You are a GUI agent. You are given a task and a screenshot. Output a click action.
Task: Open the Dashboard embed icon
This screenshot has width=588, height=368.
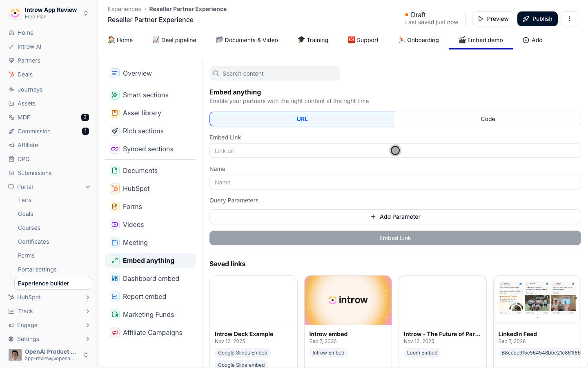click(115, 278)
